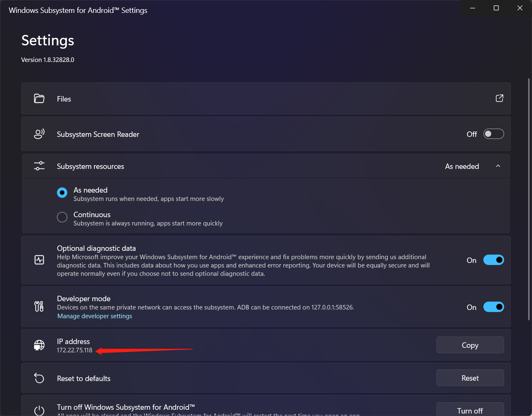The image size is (532, 416).
Task: Click the Subsystem resources sliders icon
Action: pyautogui.click(x=39, y=166)
